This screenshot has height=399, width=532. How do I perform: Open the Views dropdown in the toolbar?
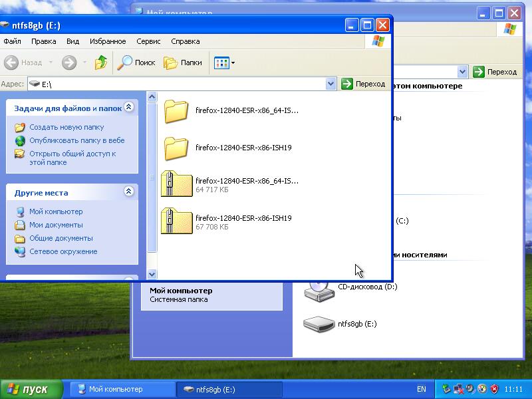(224, 63)
